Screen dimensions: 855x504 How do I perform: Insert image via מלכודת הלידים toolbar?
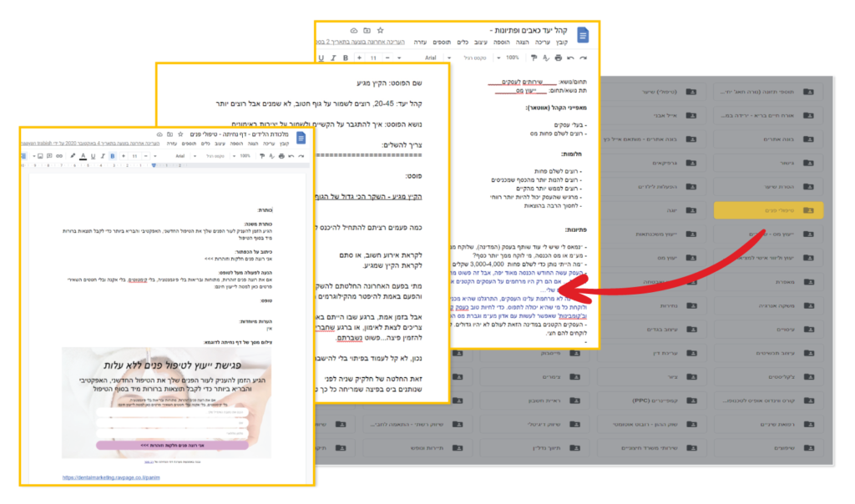[x=40, y=156]
